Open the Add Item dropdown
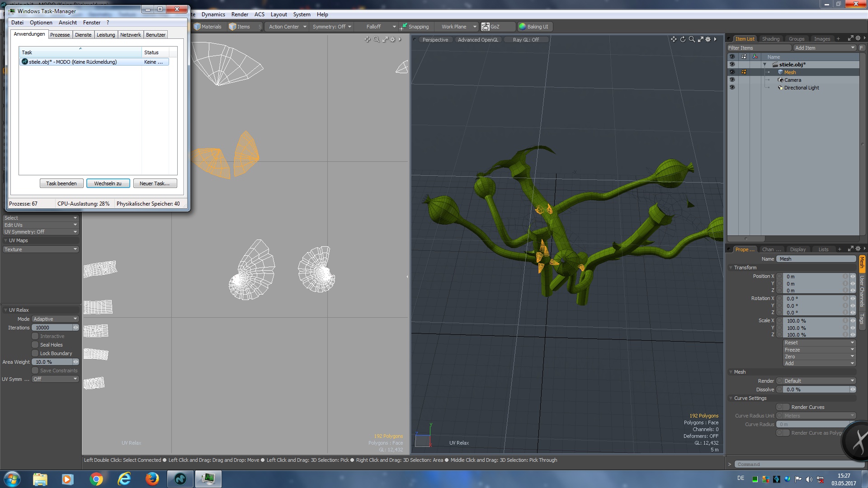The width and height of the screenshot is (868, 488). [825, 48]
